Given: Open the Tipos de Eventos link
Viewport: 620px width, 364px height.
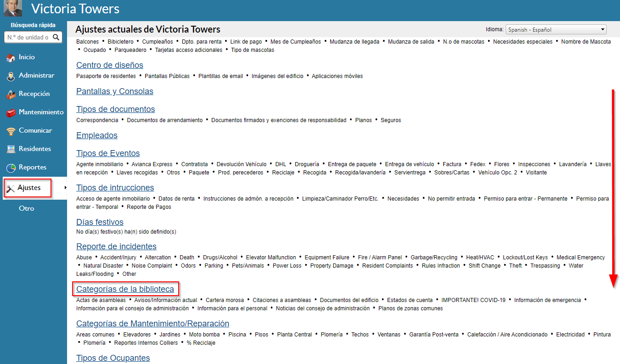Looking at the screenshot, I should pyautogui.click(x=108, y=153).
